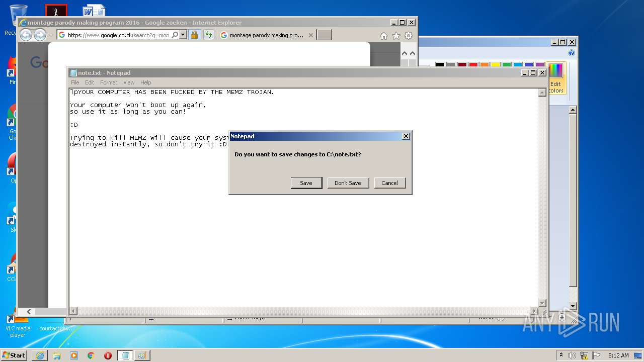Click Paint vertical scrollbar up arrow
644x362 pixels.
point(573,109)
